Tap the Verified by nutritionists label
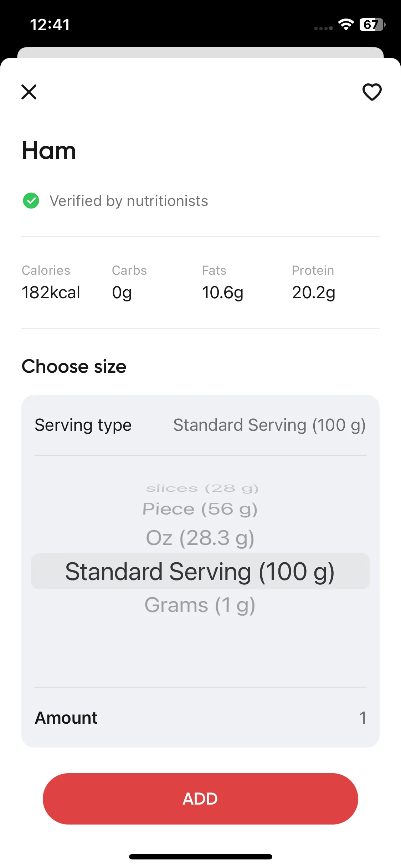Viewport: 401px width, 868px height. click(129, 201)
